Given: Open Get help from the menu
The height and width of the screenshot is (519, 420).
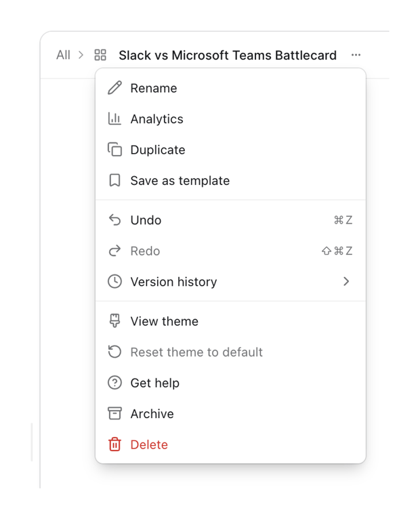Looking at the screenshot, I should click(x=230, y=383).
